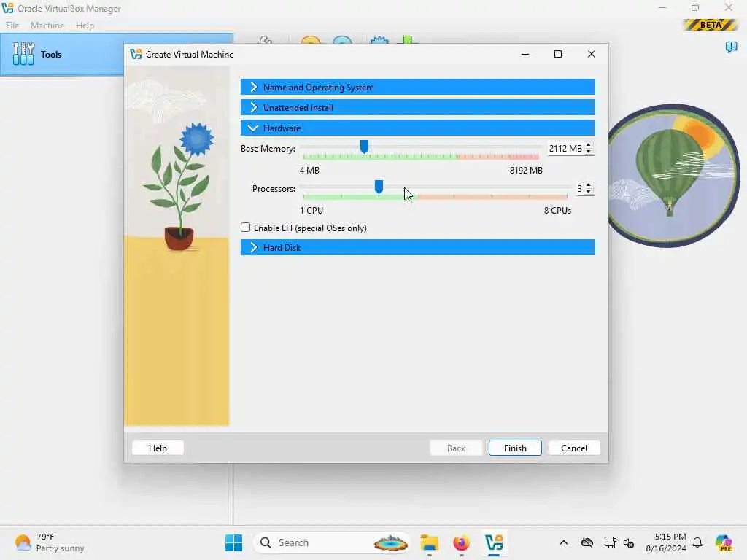
Task: Click the BETA badge in VirtualBox Manager
Action: click(x=711, y=25)
